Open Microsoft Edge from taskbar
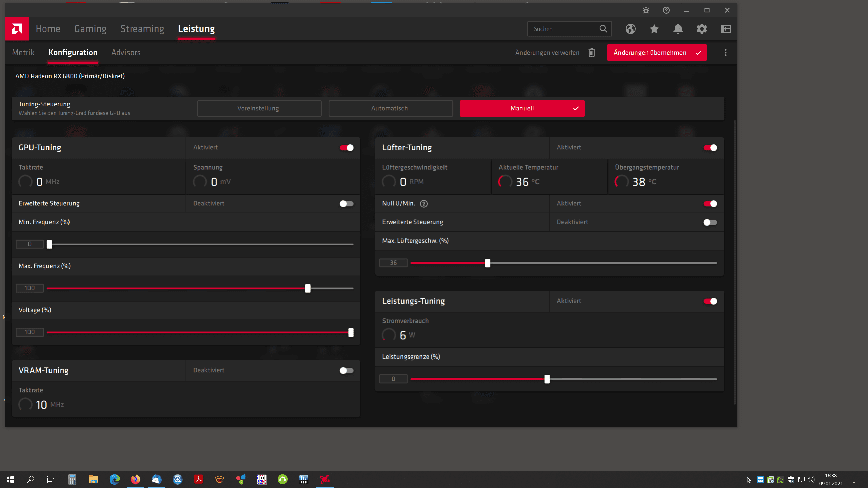 (115, 480)
